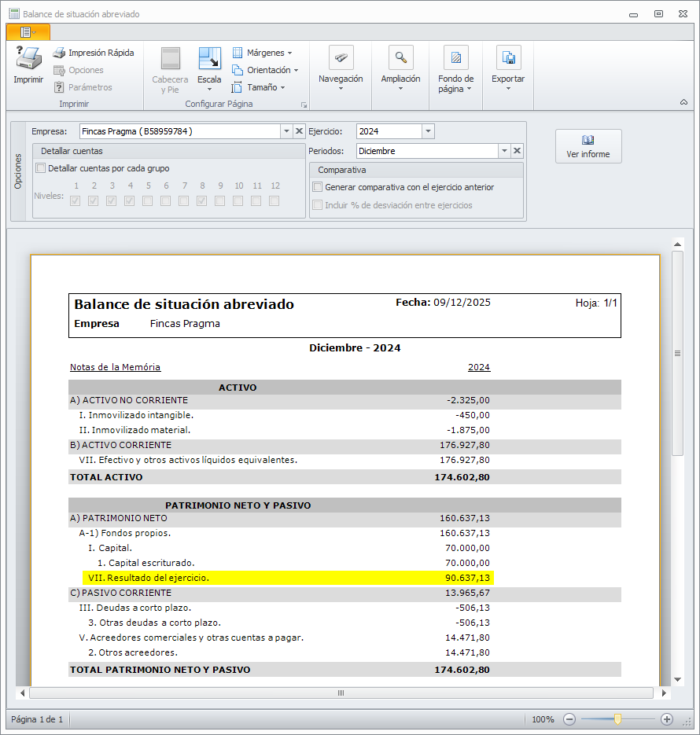Click the Empresa input field

click(x=179, y=131)
